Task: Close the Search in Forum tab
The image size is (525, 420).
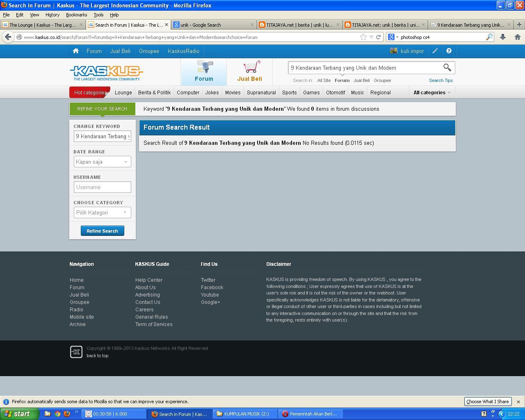Action: (x=167, y=25)
